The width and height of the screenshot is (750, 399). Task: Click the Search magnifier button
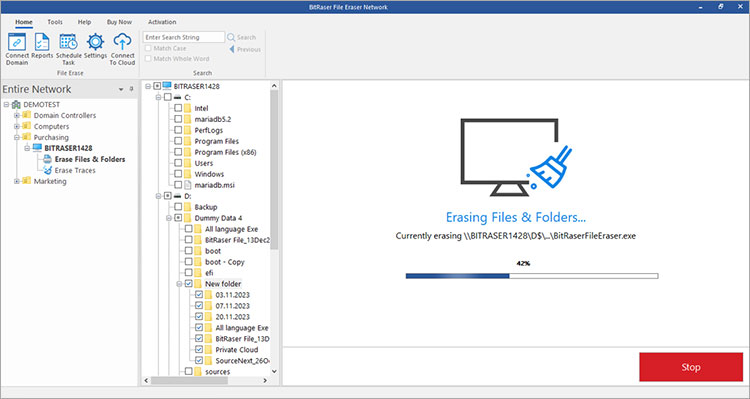(242, 37)
